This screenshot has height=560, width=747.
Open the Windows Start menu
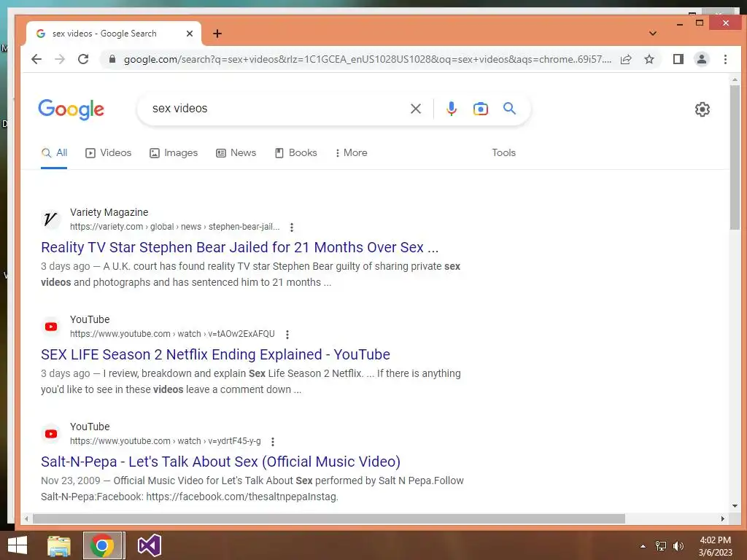(x=18, y=545)
